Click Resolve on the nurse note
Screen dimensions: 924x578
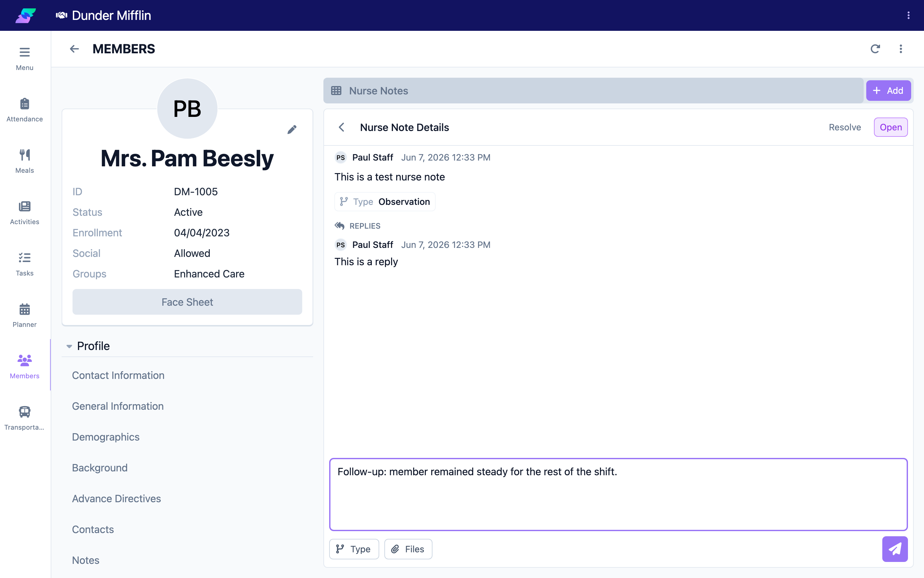[844, 127]
